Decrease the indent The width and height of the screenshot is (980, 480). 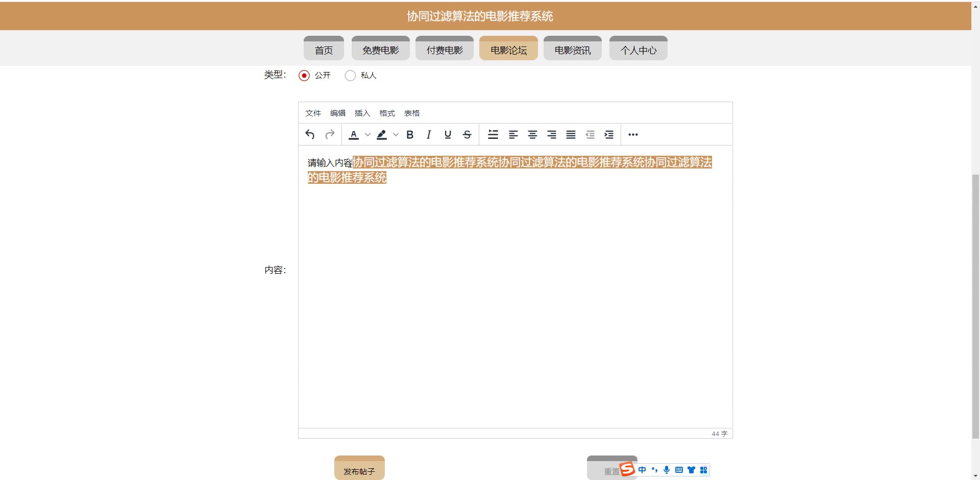[590, 134]
